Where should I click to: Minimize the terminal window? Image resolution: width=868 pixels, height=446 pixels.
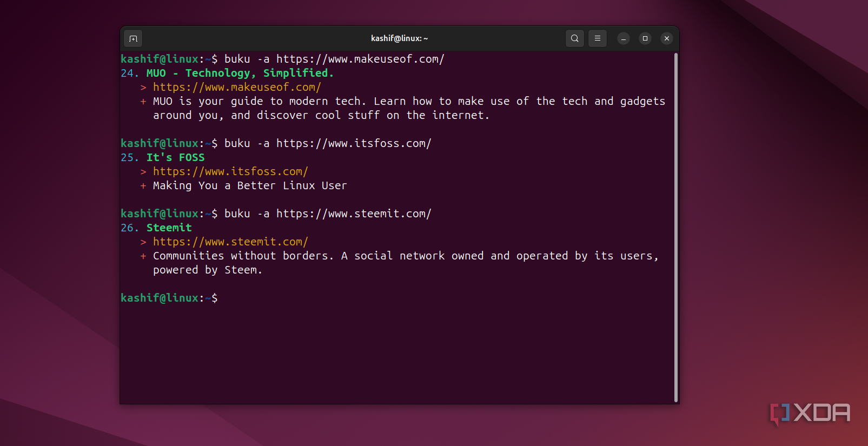pos(624,38)
